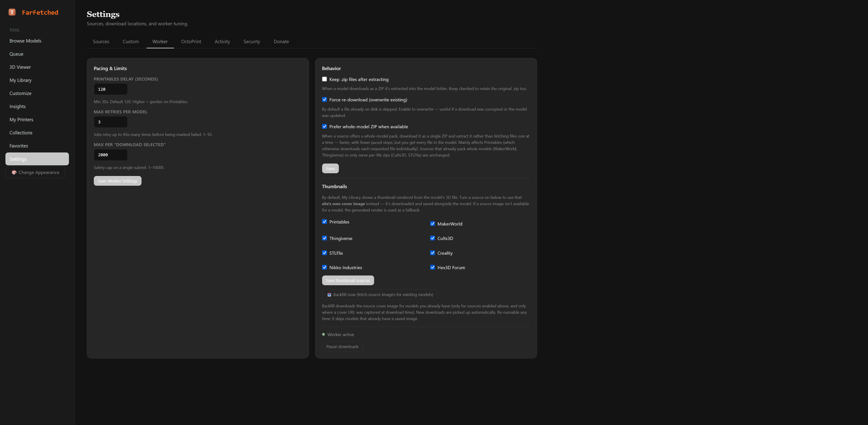Toggle the Creality thumbnail checkbox

point(433,253)
